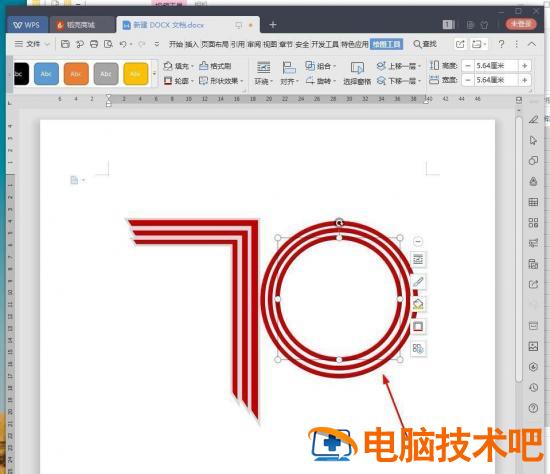This screenshot has width=550, height=474.
Task: Open the 文件 menu
Action: (x=28, y=44)
